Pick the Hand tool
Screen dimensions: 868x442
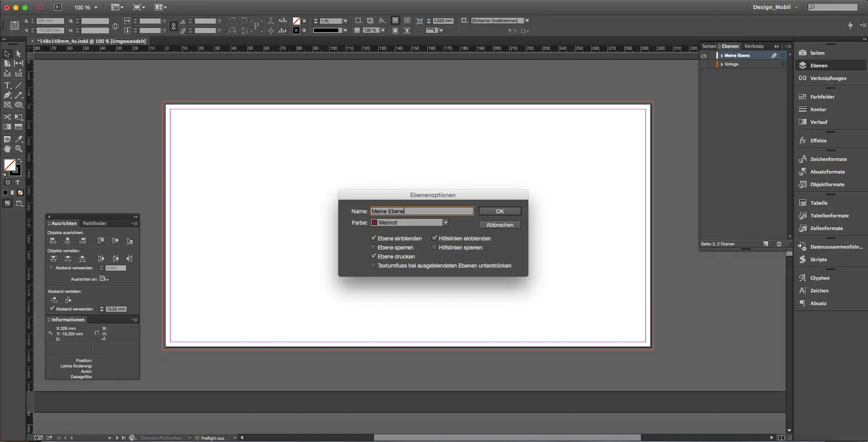pos(7,149)
